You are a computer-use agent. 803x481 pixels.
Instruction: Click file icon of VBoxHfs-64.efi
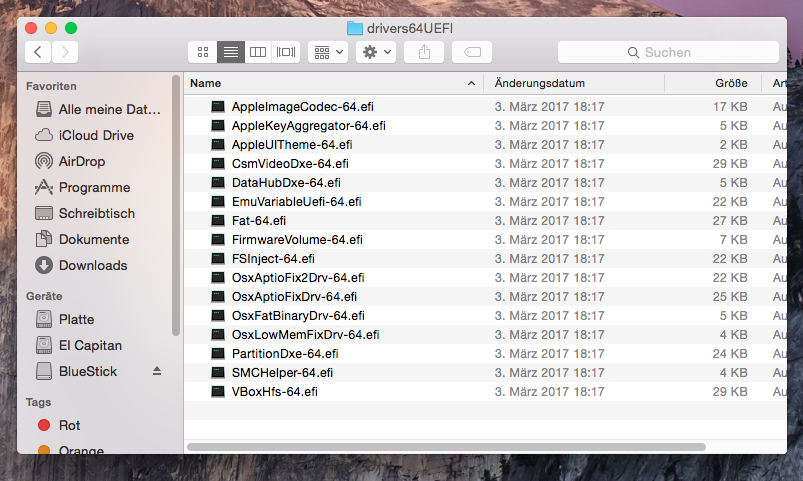pyautogui.click(x=218, y=391)
